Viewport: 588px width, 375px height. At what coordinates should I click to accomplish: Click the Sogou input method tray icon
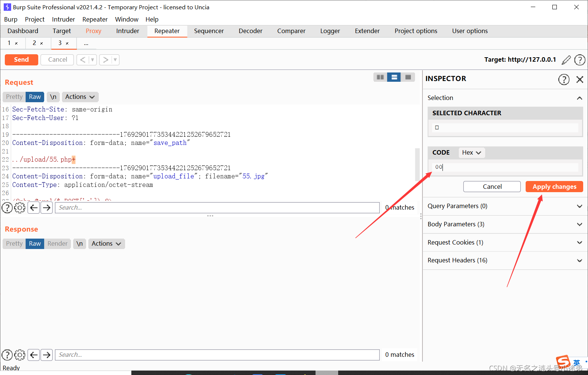[563, 362]
